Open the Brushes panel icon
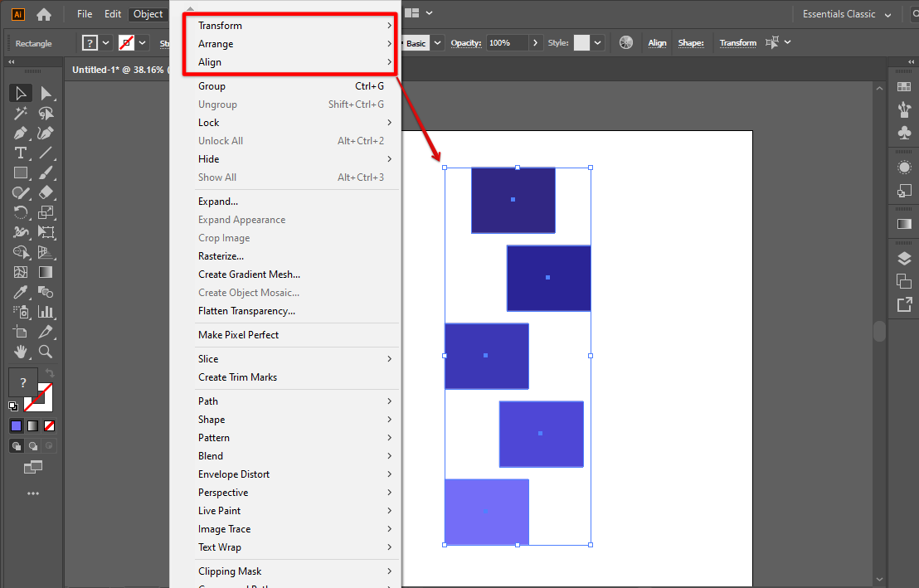919x588 pixels. coord(902,109)
